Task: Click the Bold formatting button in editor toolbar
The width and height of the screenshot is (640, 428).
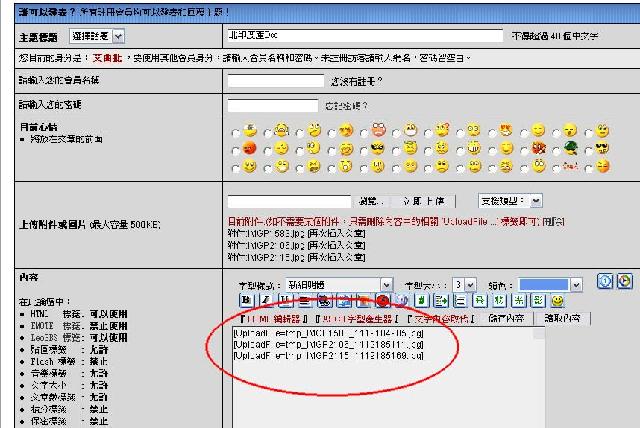Action: (246, 300)
